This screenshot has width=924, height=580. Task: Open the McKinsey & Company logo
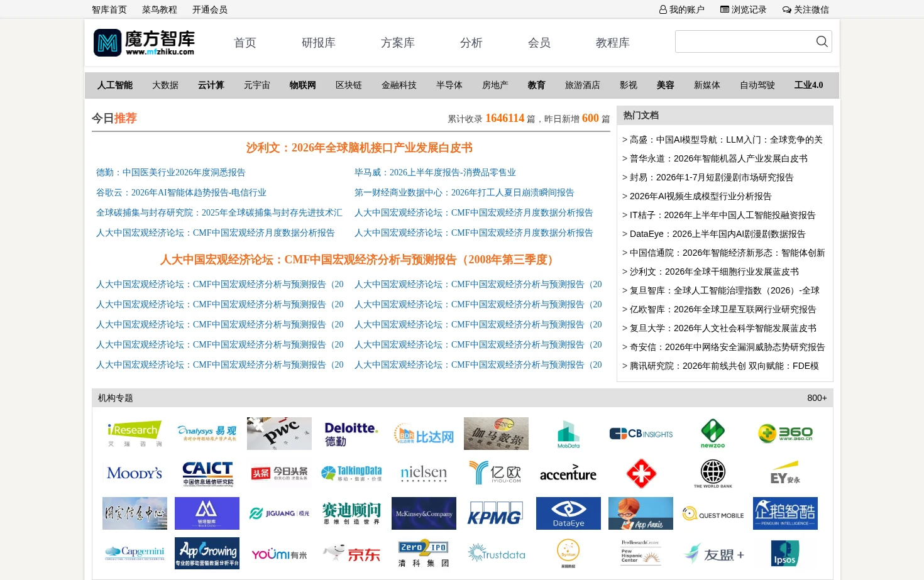pyautogui.click(x=424, y=513)
